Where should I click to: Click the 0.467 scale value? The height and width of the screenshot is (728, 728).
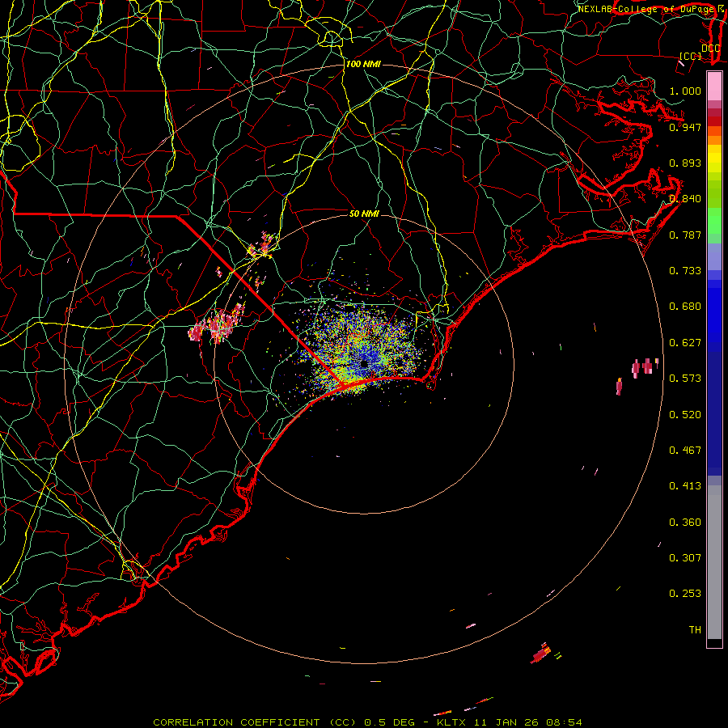(685, 451)
